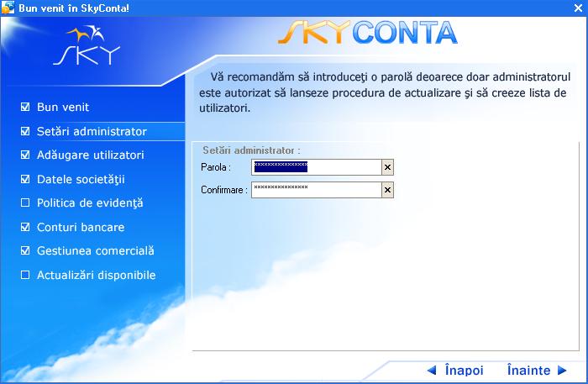Toggle the Conturi bancare checkbox

click(25, 227)
